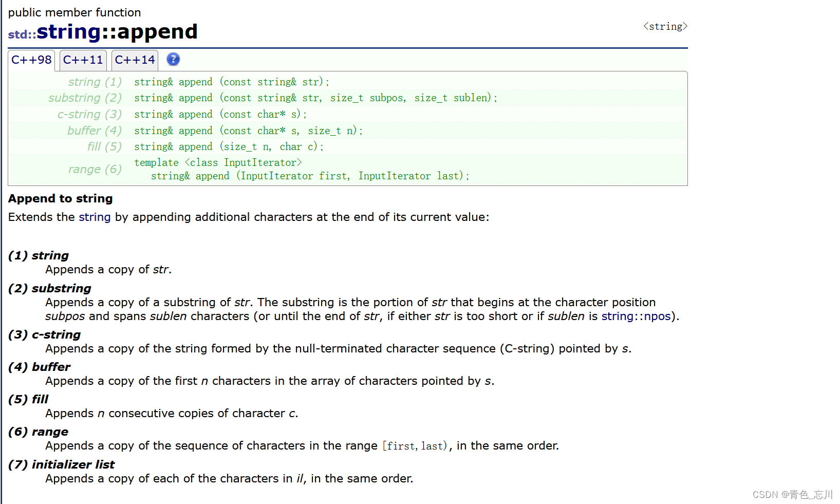Click 'Appends n consecutive copies of character c' text
This screenshot has width=840, height=504.
[x=172, y=413]
